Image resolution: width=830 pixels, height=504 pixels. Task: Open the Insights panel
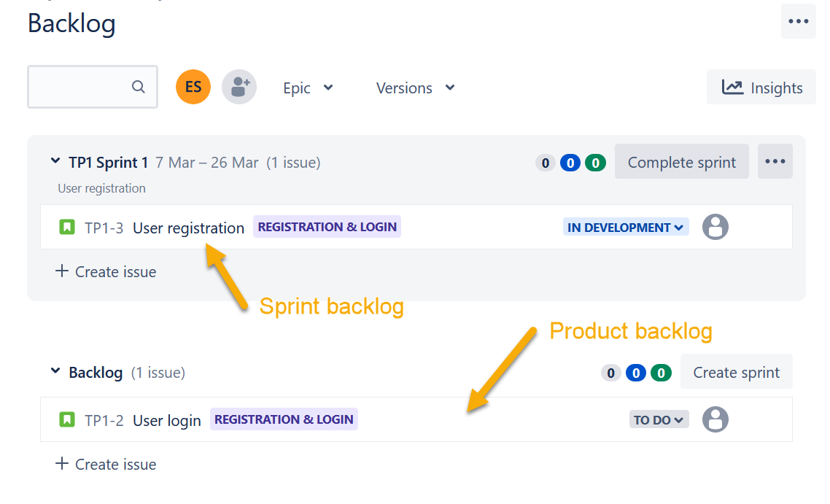pos(761,88)
